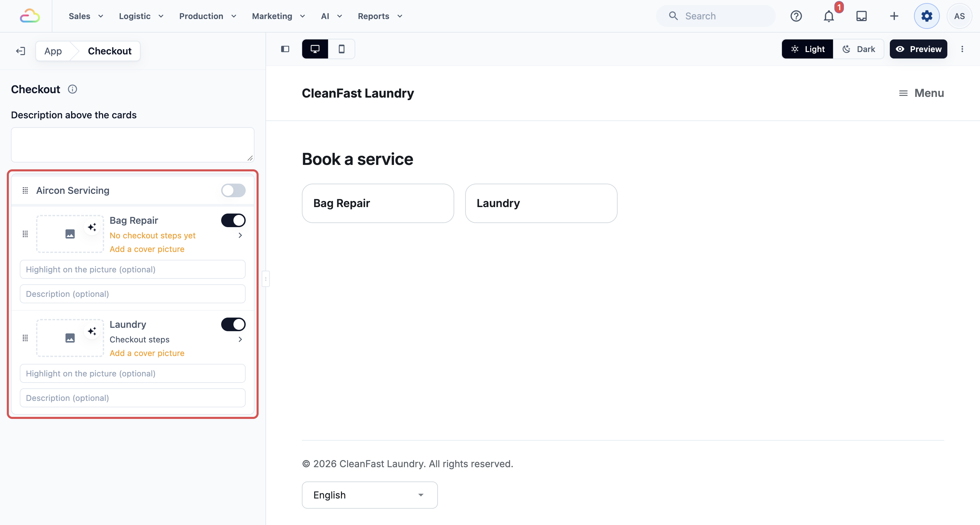Click Laundry Checkout steps link
Viewport: 980px width, 525px height.
click(139, 339)
